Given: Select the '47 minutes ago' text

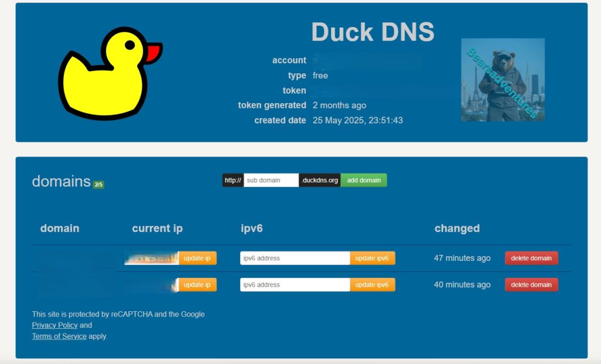Looking at the screenshot, I should 462,258.
